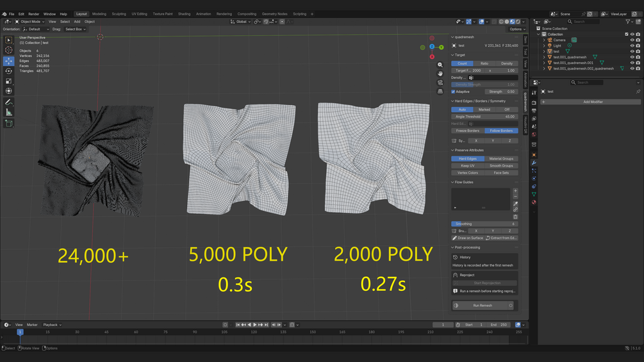Click the viewport zoom magnifier icon
Screen dimensions: 644x362
(x=440, y=65)
